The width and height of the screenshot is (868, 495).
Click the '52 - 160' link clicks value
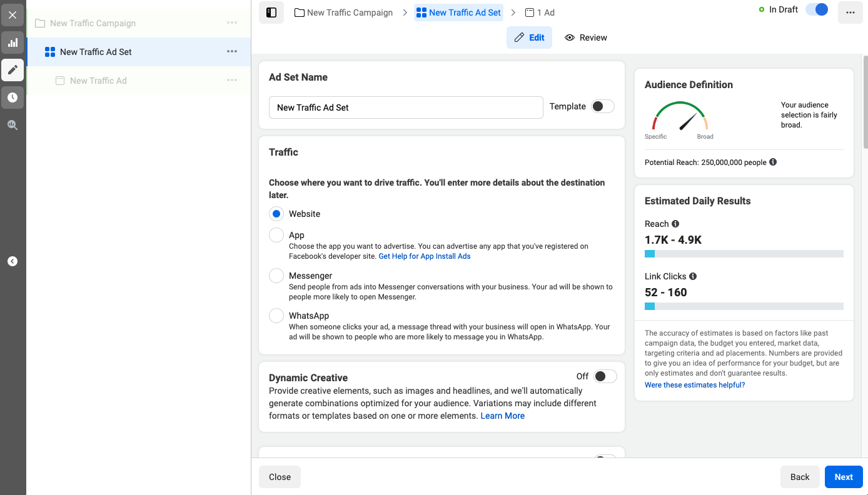click(666, 292)
